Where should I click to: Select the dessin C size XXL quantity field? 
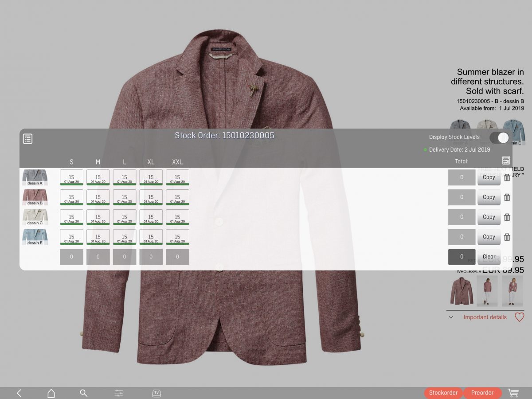pos(177,217)
